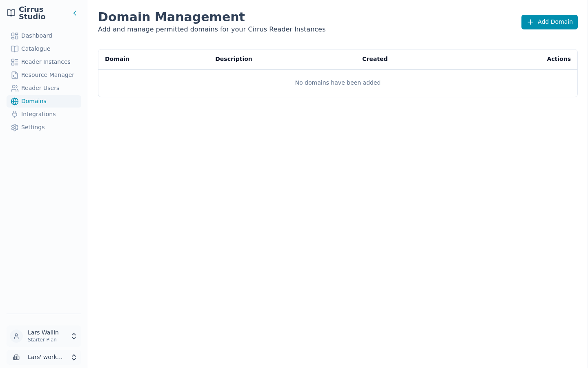This screenshot has width=588, height=368.
Task: Click the Domain Management heading
Action: pos(171,17)
